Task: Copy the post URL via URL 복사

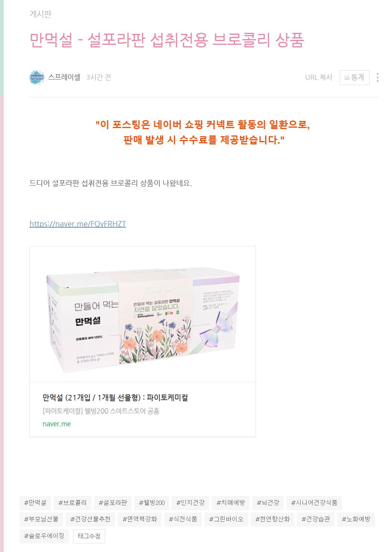Action: click(x=319, y=77)
